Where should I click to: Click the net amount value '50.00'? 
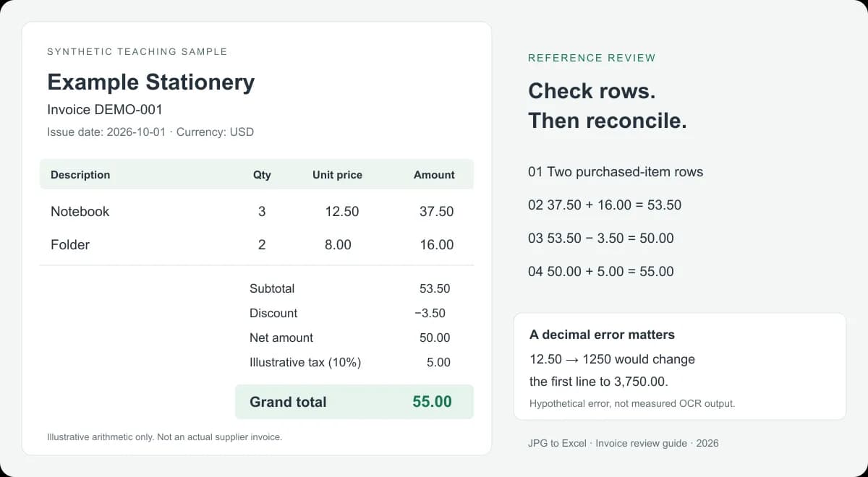tap(435, 338)
